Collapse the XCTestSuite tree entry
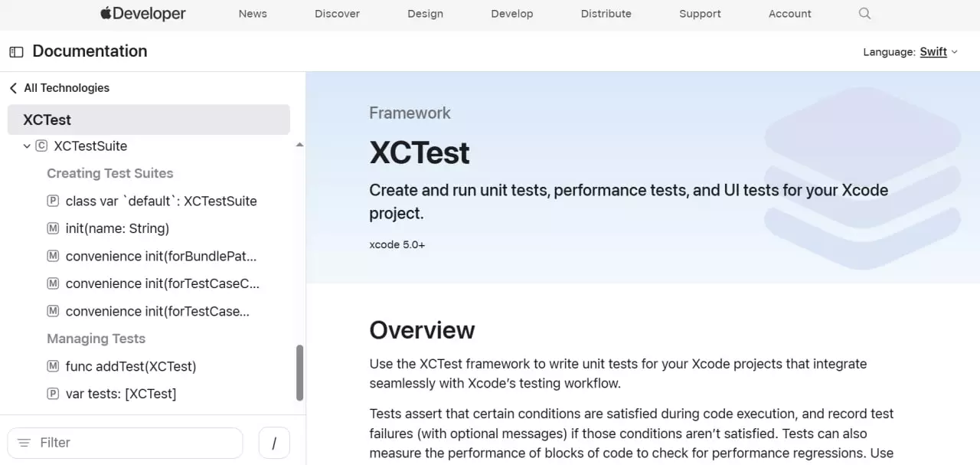The height and width of the screenshot is (465, 980). pyautogui.click(x=27, y=146)
